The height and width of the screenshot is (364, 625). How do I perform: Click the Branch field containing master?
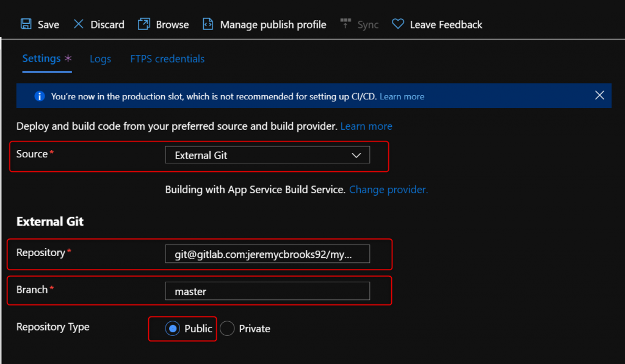point(267,291)
